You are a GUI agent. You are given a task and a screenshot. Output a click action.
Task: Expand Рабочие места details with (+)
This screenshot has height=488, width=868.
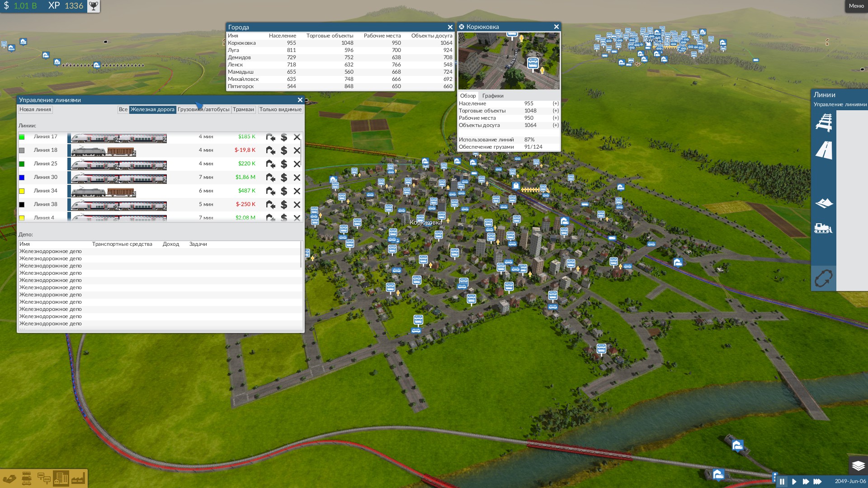click(x=556, y=118)
